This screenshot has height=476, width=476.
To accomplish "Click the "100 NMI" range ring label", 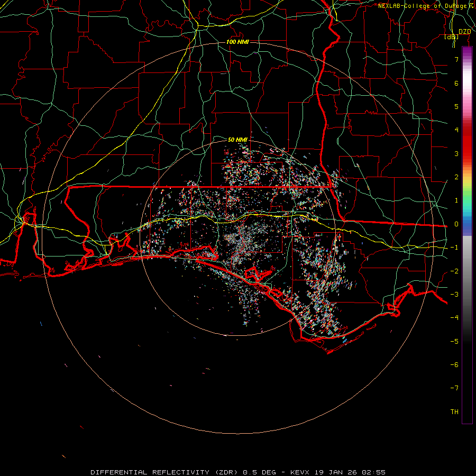I will (x=237, y=42).
